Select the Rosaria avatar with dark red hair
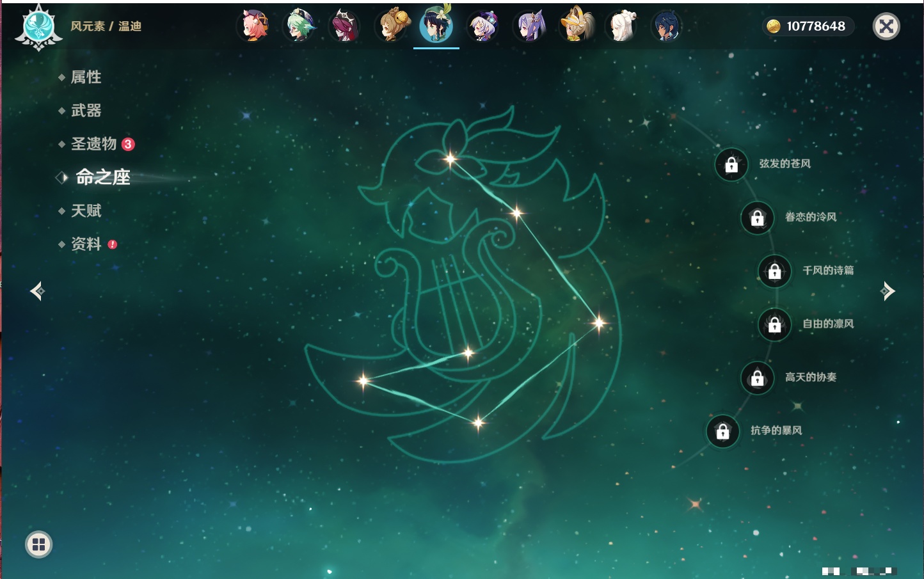924x579 pixels. click(x=345, y=26)
